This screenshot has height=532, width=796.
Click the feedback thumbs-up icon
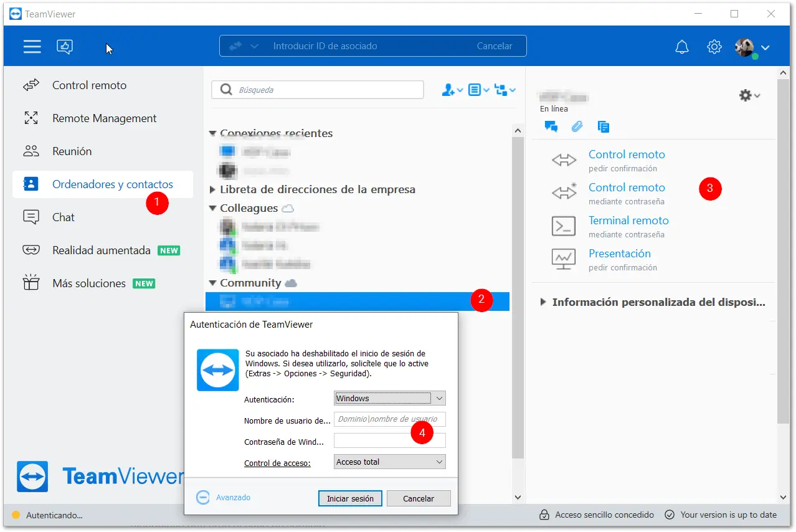[x=65, y=46]
